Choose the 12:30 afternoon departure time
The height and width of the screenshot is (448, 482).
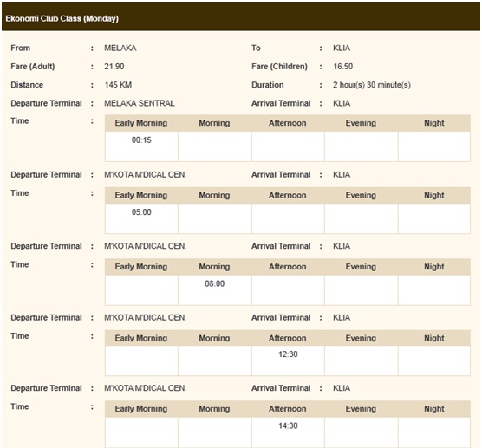(x=288, y=354)
